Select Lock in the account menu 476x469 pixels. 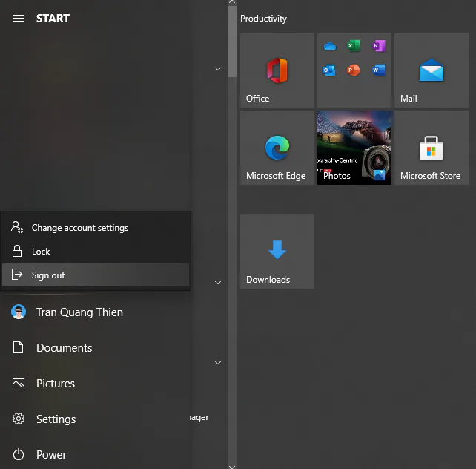click(x=96, y=252)
